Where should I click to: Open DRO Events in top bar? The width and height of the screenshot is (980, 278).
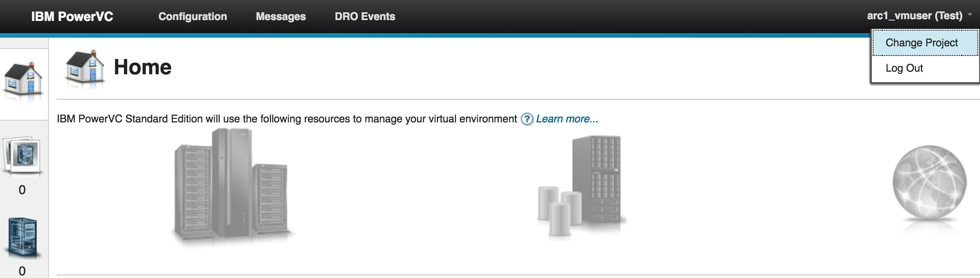click(x=365, y=17)
